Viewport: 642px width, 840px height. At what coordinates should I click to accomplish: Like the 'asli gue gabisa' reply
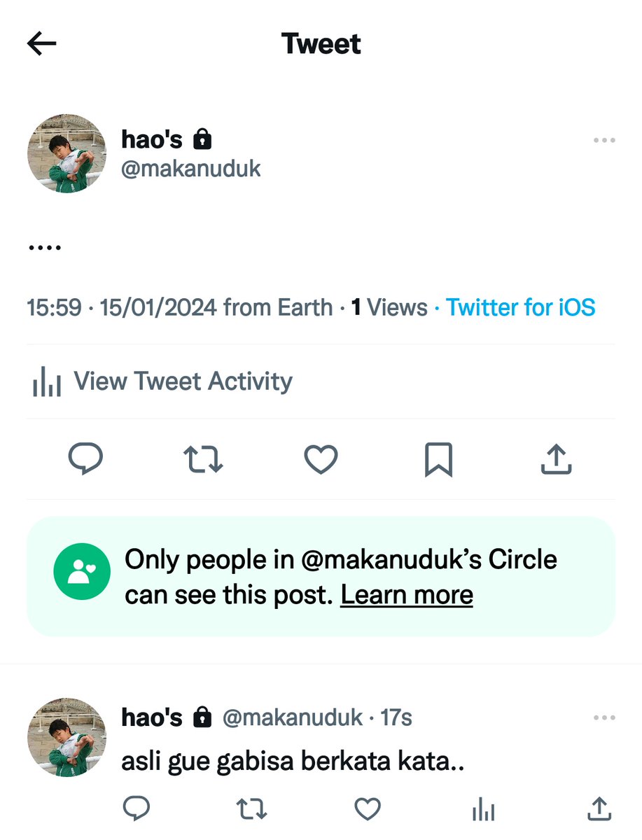(367, 809)
